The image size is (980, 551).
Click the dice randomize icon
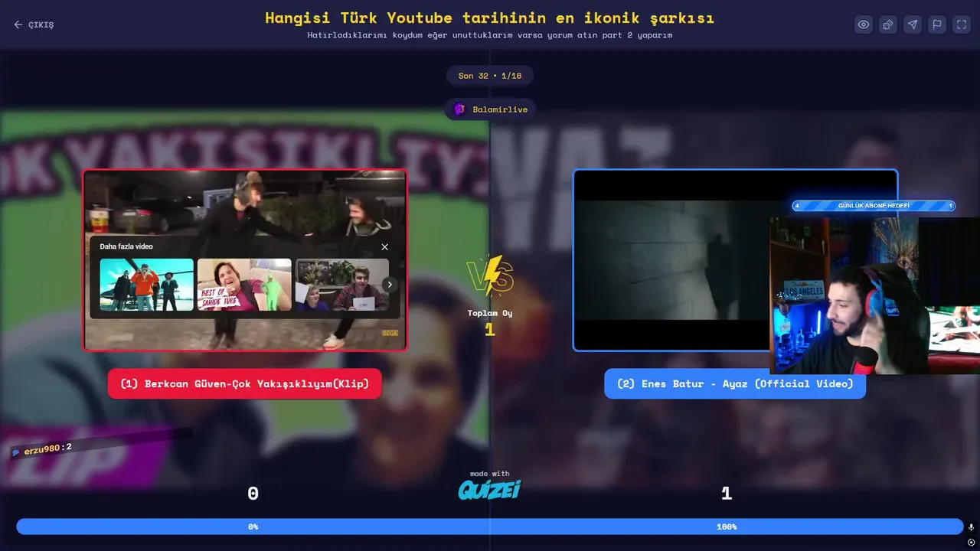(888, 24)
